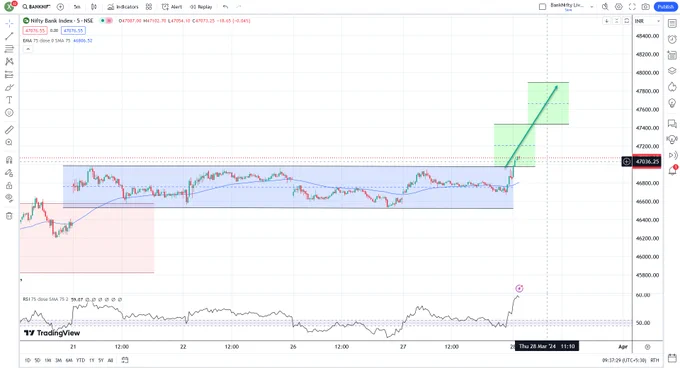Open the candle chart style selector
This screenshot has width=680, height=368.
[x=94, y=7]
